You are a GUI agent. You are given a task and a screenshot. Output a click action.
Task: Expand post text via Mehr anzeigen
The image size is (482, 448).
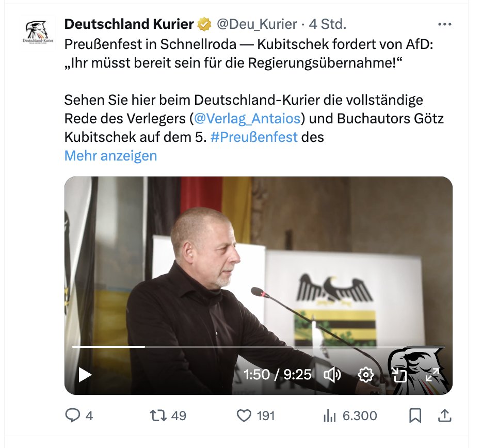[110, 155]
